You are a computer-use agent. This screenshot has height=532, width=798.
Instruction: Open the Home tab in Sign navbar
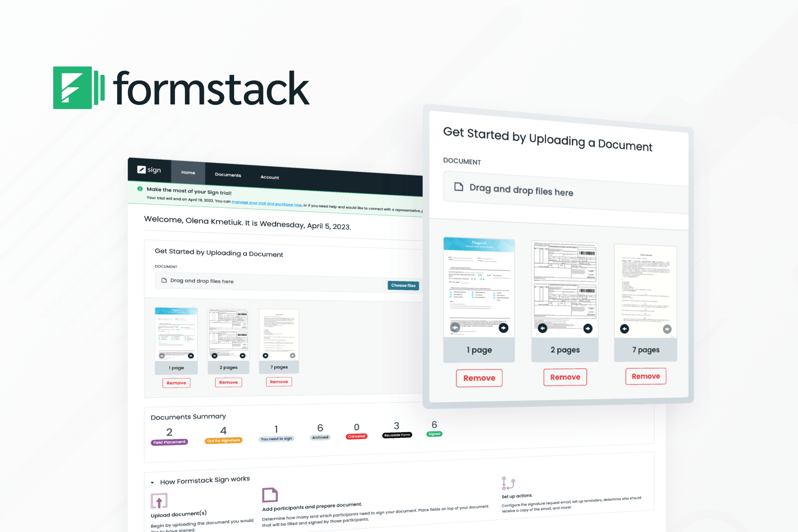188,172
